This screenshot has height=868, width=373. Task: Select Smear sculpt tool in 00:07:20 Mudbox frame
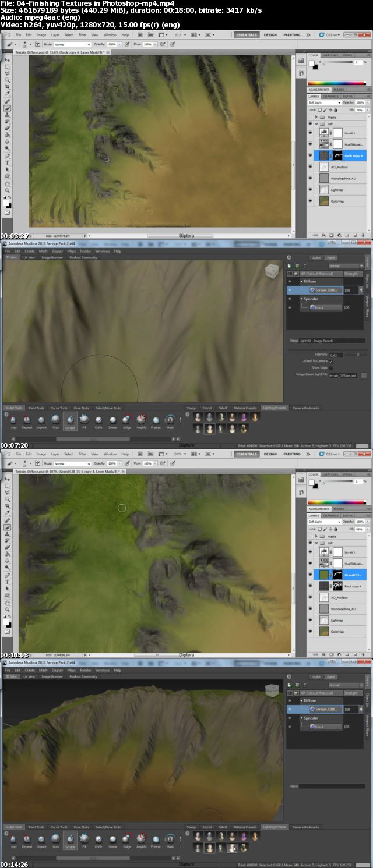coord(112,421)
